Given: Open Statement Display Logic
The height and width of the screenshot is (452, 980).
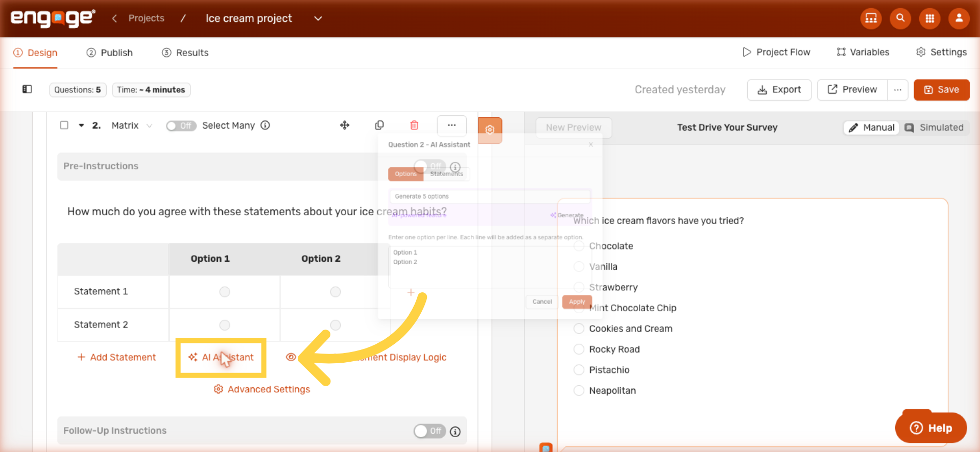Looking at the screenshot, I should coord(366,358).
